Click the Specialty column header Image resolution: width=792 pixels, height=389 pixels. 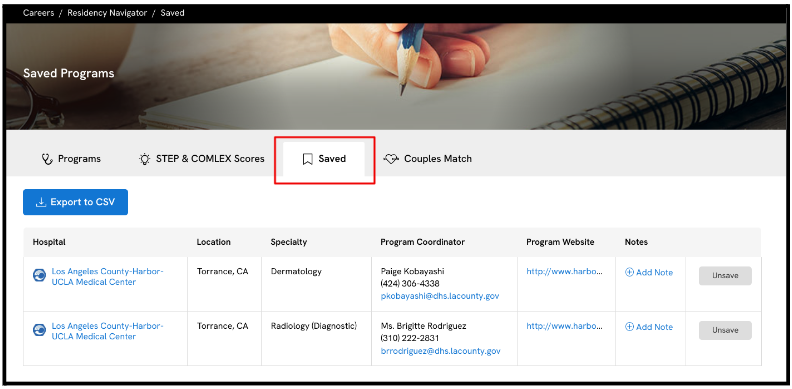click(288, 242)
